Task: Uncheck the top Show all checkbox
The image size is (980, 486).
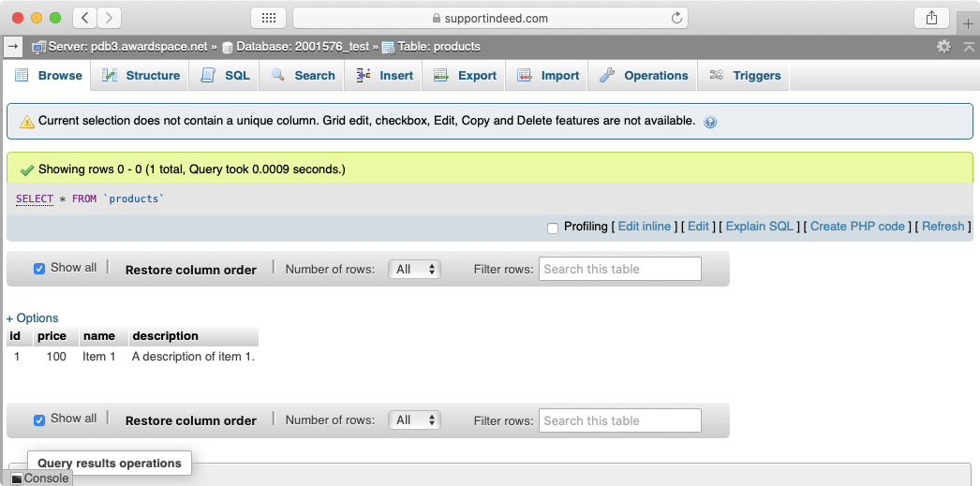Action: point(39,269)
